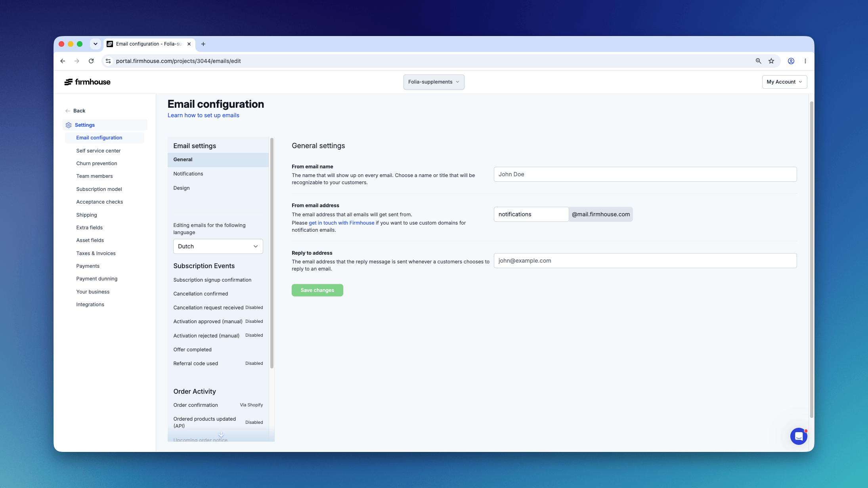Click the Firmhouse logo
Image resolution: width=868 pixels, height=488 pixels.
[x=87, y=82]
